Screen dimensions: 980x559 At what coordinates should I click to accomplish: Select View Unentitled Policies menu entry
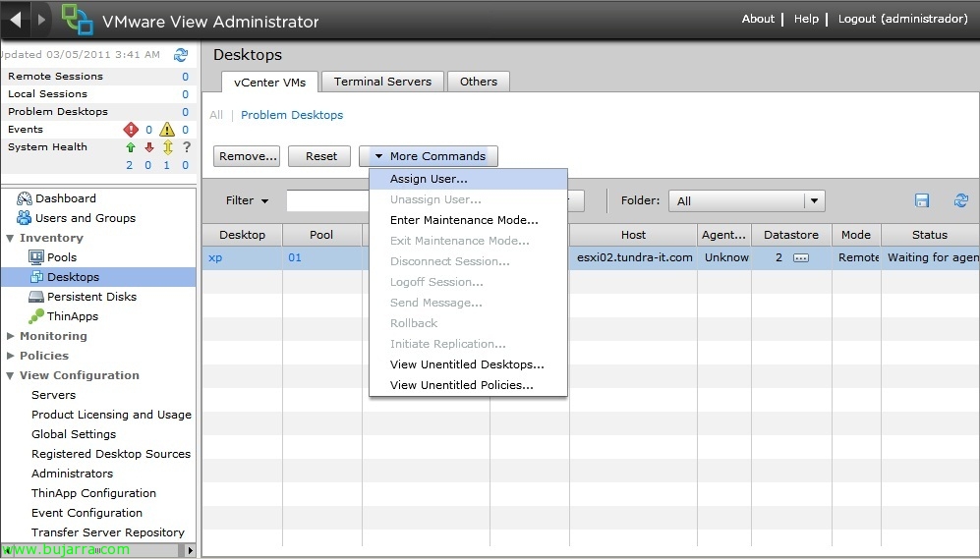pos(468,385)
